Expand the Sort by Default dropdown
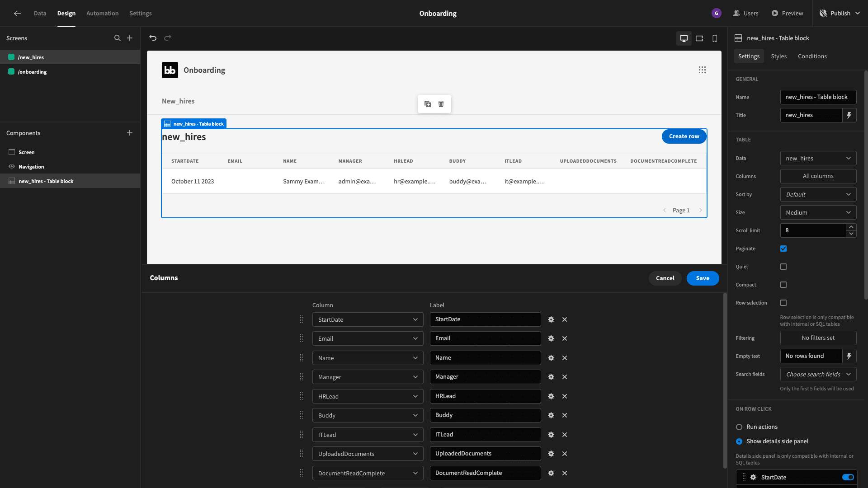Viewport: 868px width, 488px height. pos(818,194)
